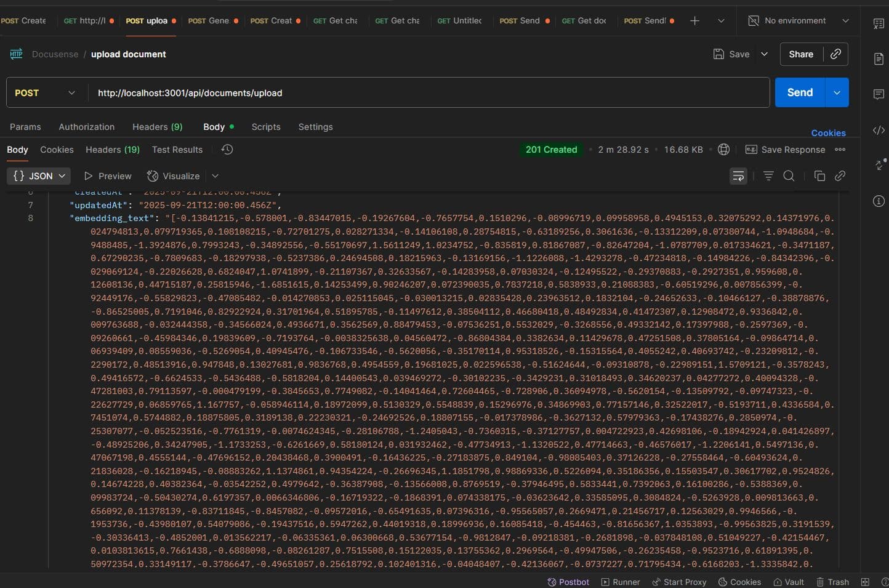
Task: Copy the response body to clipboard
Action: [x=819, y=176]
